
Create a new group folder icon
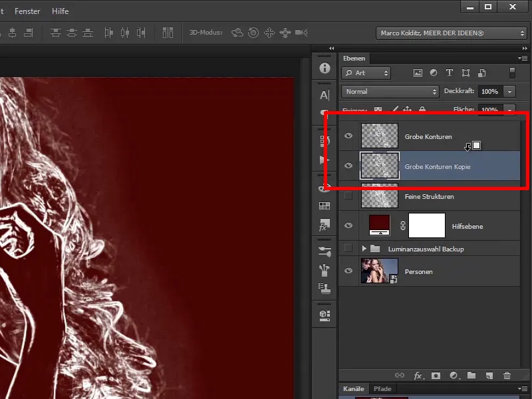coord(471,375)
